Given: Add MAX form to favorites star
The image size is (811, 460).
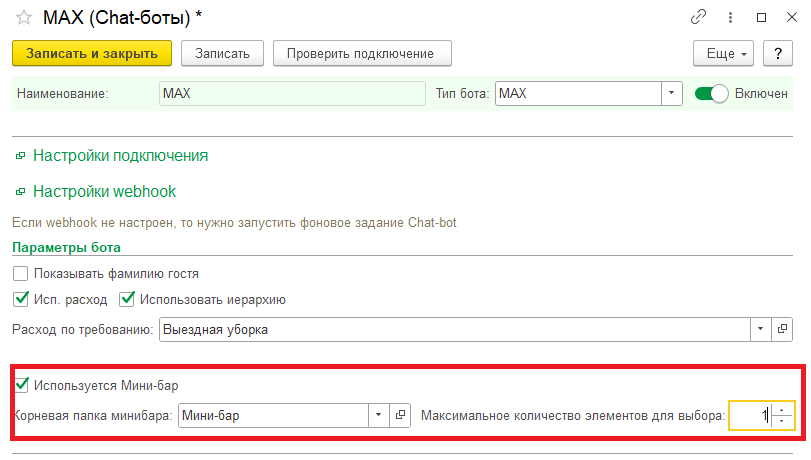Looking at the screenshot, I should (24, 18).
